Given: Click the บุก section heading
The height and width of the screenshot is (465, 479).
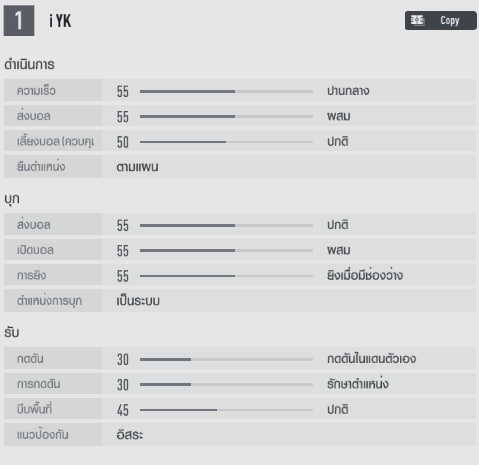Looking at the screenshot, I should [12, 199].
